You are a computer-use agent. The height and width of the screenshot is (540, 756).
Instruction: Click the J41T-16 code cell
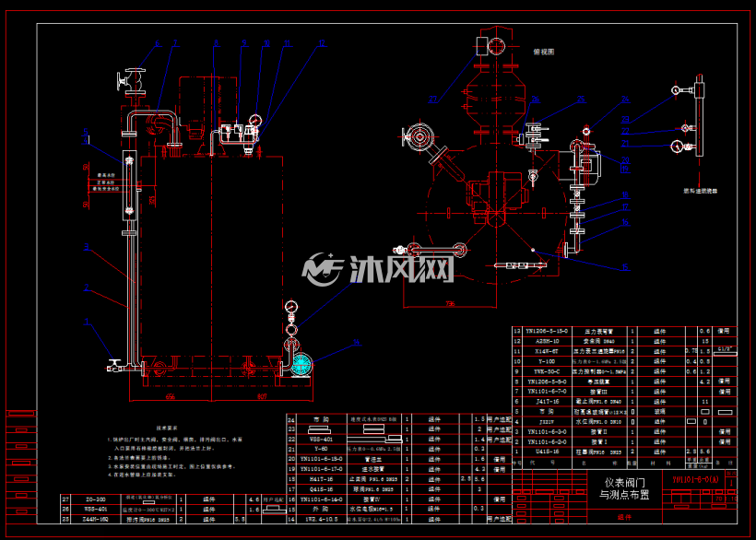547,401
